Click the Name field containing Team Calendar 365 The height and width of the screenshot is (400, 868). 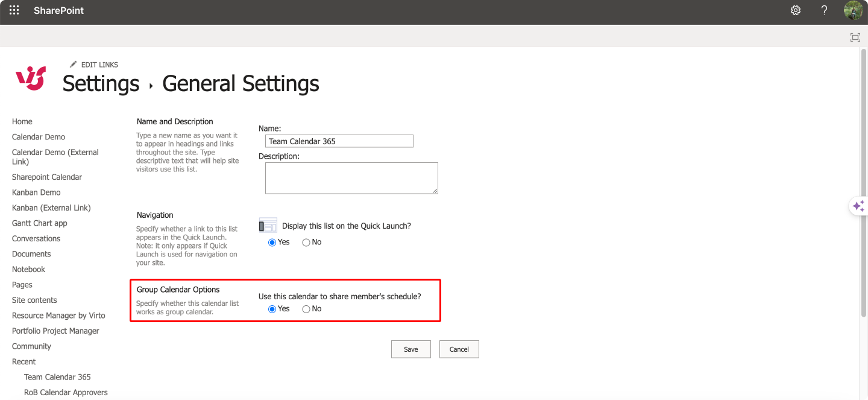click(x=339, y=141)
